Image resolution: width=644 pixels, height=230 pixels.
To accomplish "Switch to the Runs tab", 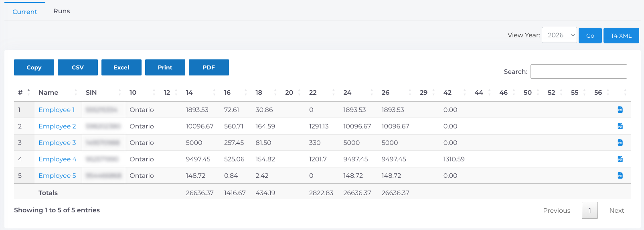I will click(x=62, y=11).
